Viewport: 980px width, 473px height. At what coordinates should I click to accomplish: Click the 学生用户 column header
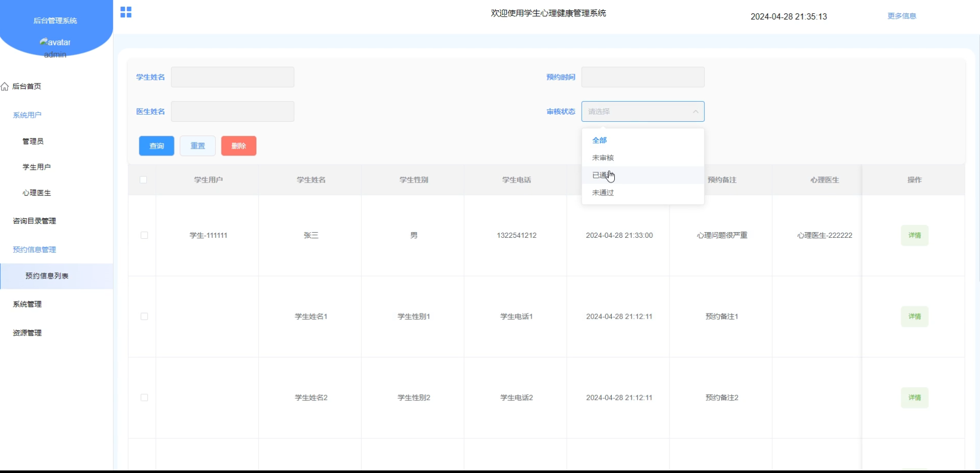pyautogui.click(x=208, y=180)
